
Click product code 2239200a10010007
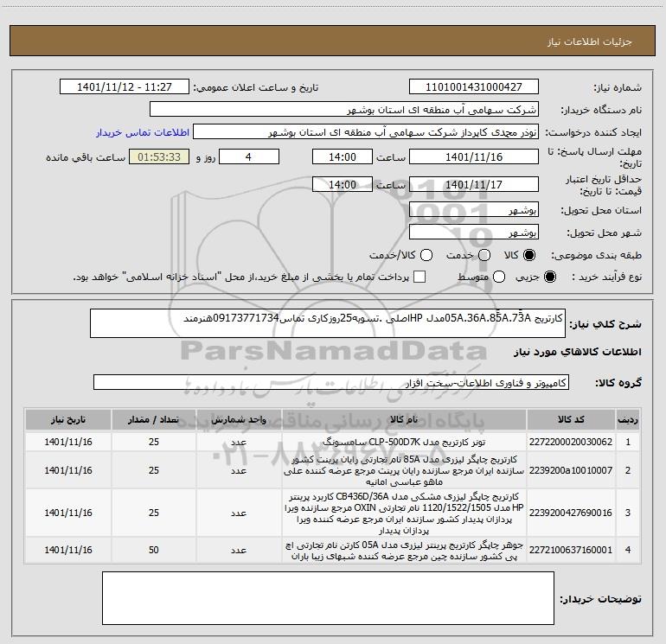(571, 470)
